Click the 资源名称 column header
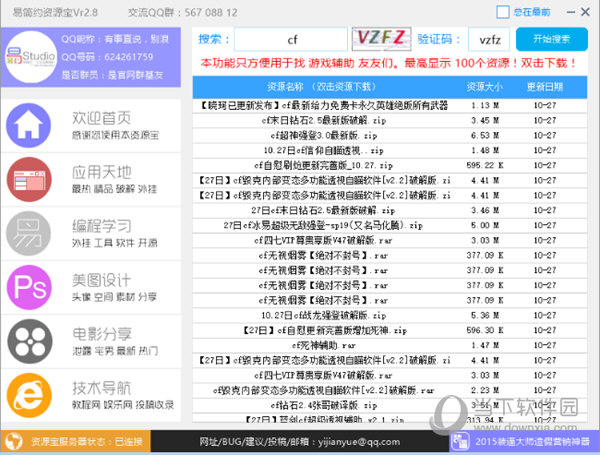This screenshot has height=455, width=600. (x=321, y=87)
